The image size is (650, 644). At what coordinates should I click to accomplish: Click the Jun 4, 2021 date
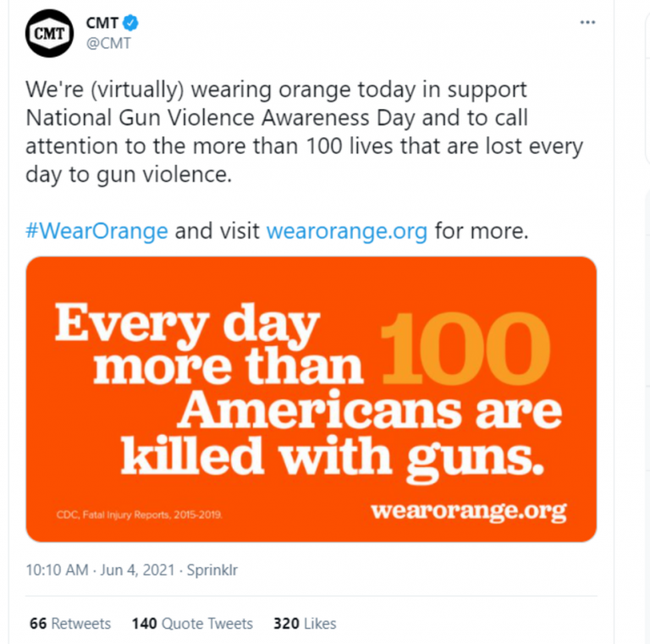pos(138,570)
